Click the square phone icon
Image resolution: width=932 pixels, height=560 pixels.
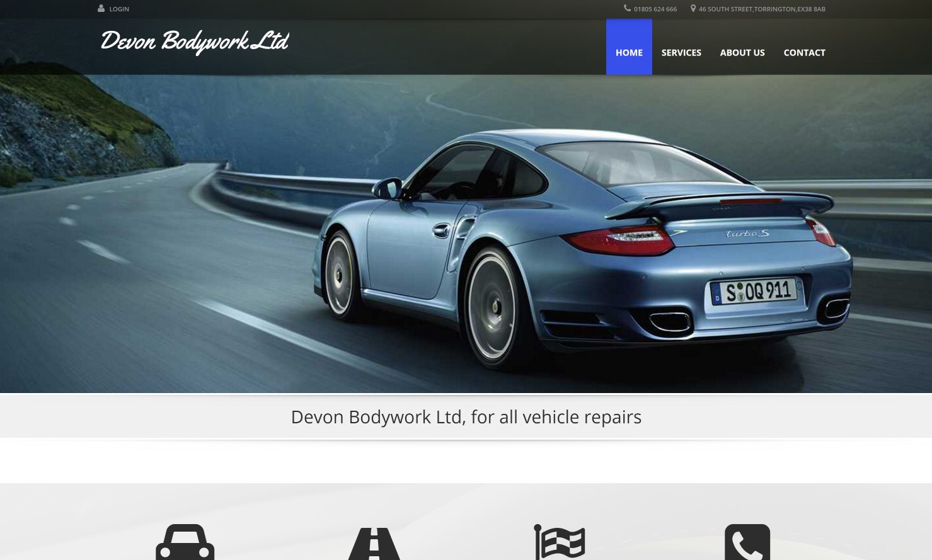pyautogui.click(x=747, y=542)
